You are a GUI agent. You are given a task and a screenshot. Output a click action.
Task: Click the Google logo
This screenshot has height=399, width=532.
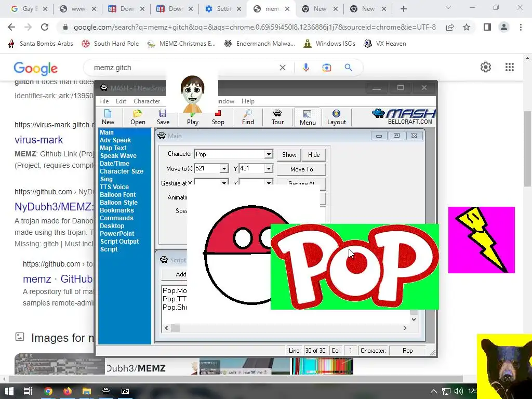(36, 68)
